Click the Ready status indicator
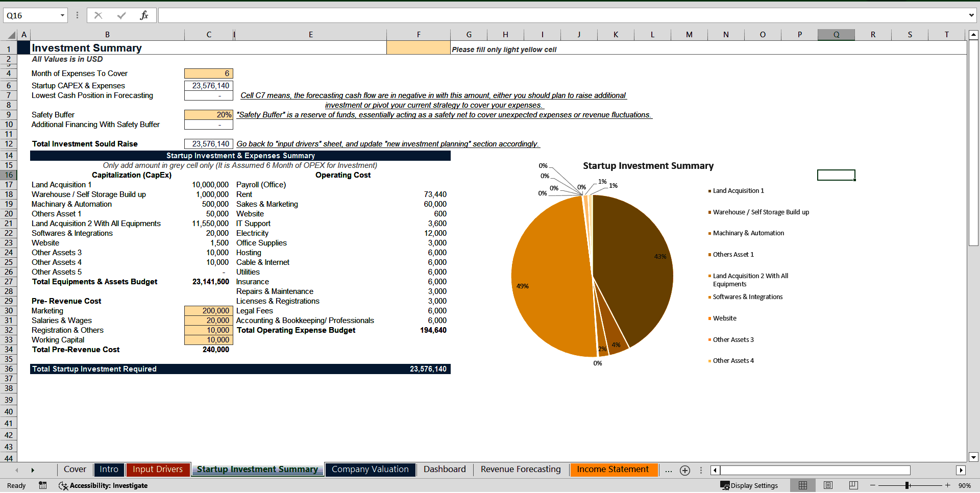980x493 pixels. (x=16, y=485)
